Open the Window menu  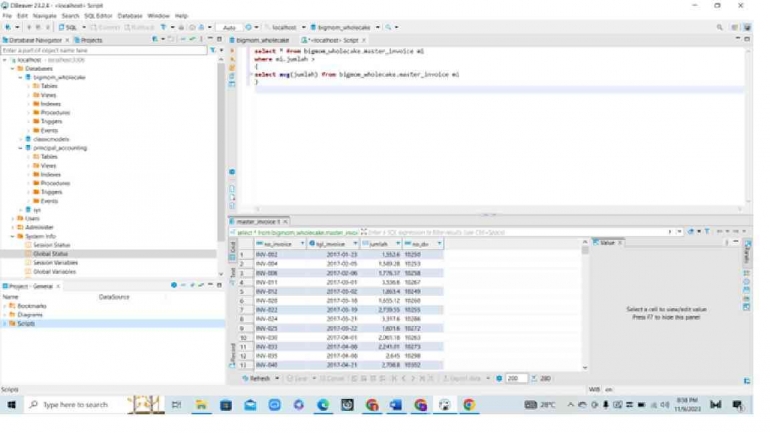click(158, 16)
